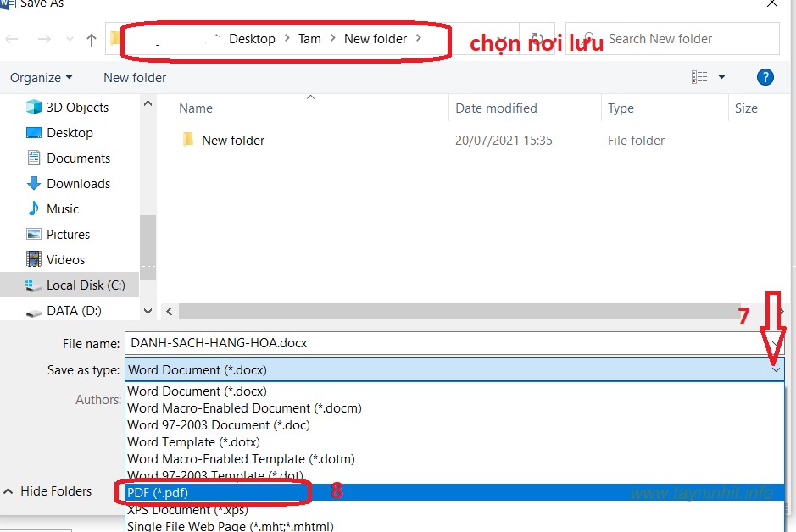796x532 pixels.
Task: Open the change view options dropdown
Action: point(721,77)
